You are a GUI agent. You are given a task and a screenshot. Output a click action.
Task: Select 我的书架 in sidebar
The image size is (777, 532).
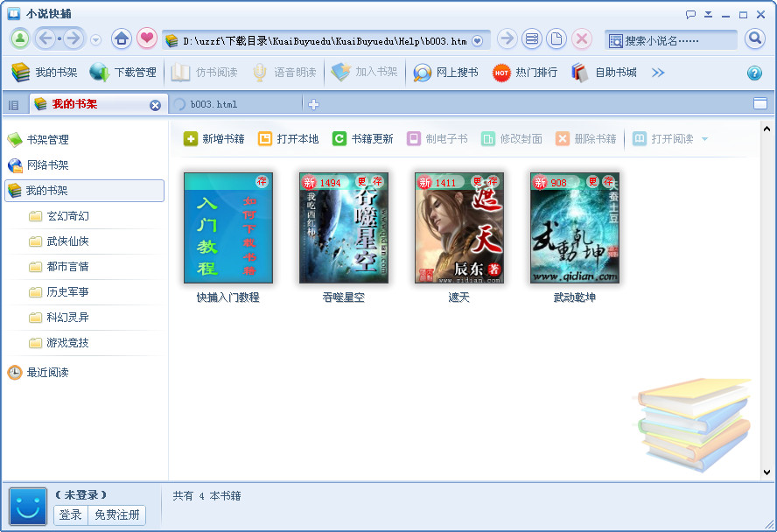(x=84, y=191)
